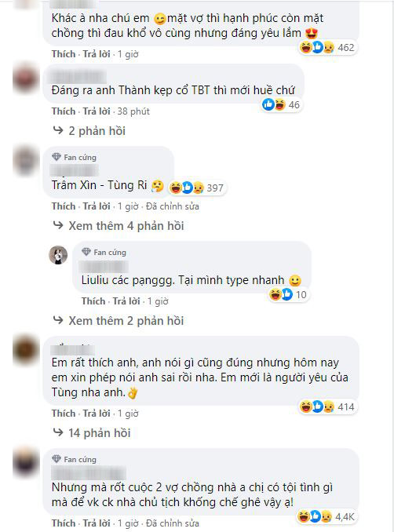Viewport: 394px width, 532px height.
Task: Click Fan cứng badge on Liuliu reply
Action: click(x=104, y=253)
